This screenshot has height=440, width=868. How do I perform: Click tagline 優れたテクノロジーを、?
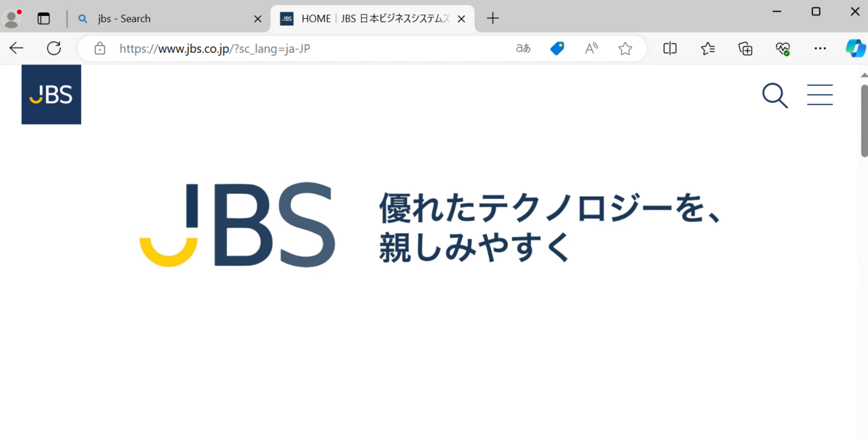point(551,208)
